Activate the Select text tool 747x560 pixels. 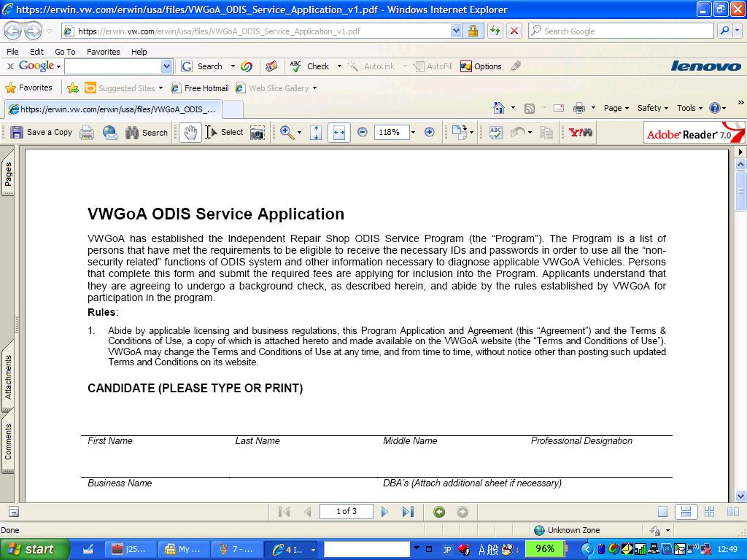224,133
